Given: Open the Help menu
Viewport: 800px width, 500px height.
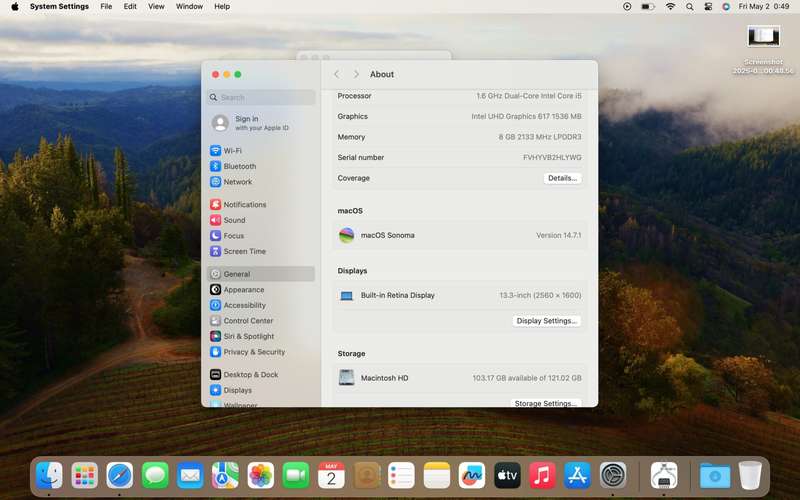Looking at the screenshot, I should (x=222, y=7).
